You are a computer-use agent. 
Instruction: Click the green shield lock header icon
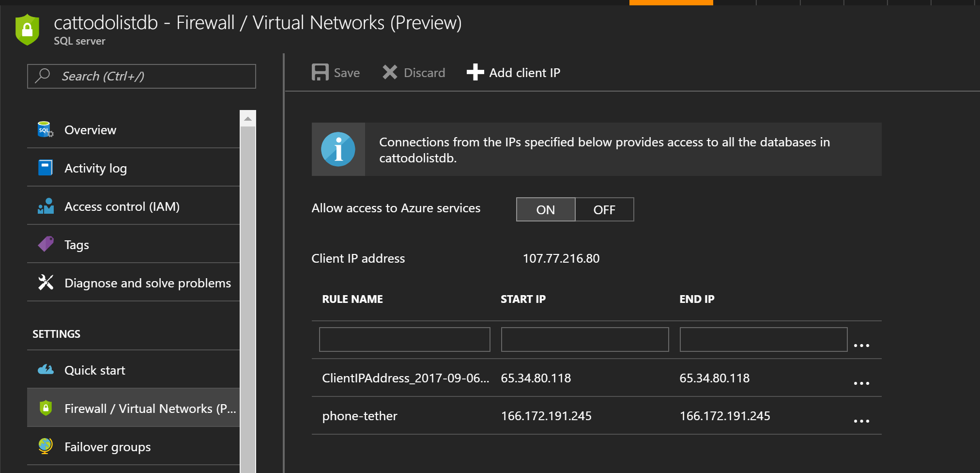click(x=27, y=30)
